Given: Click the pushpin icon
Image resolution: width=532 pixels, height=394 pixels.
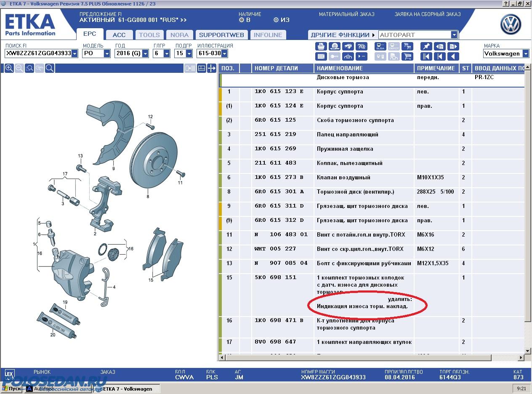Looking at the screenshot, I should (x=426, y=46).
